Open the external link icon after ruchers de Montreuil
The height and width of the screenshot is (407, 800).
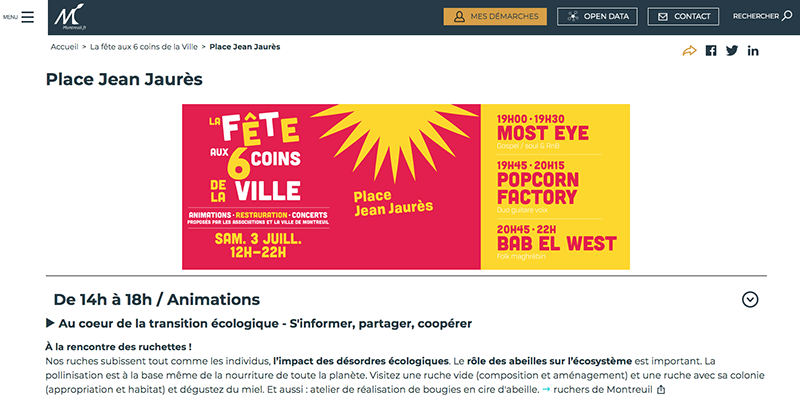661,390
